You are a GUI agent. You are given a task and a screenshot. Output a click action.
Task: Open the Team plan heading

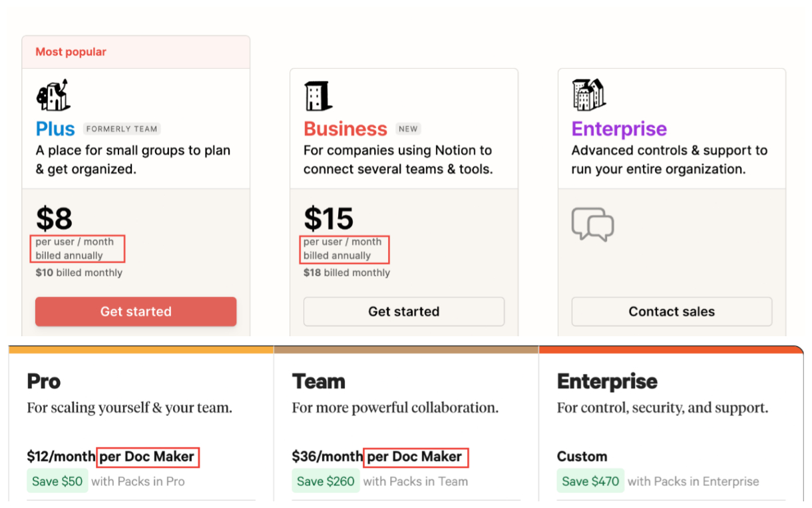pos(319,381)
